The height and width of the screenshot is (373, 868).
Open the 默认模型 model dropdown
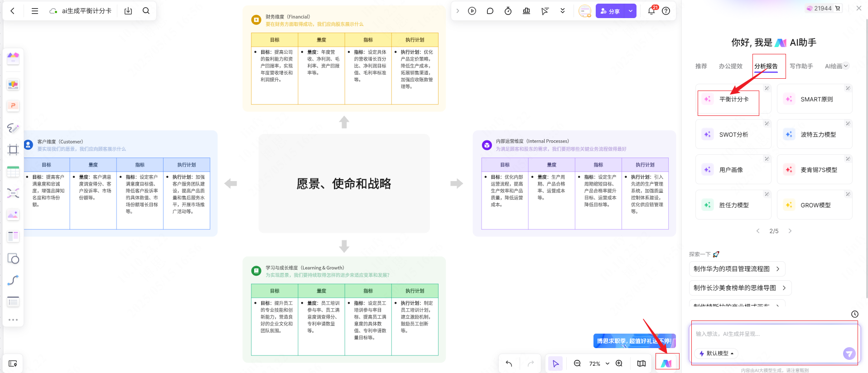(716, 353)
